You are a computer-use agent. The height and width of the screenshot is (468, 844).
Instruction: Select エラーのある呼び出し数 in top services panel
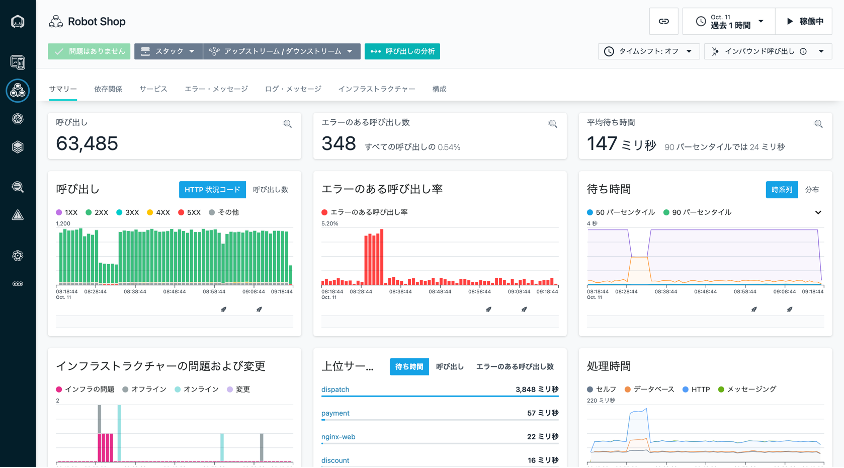(x=515, y=367)
